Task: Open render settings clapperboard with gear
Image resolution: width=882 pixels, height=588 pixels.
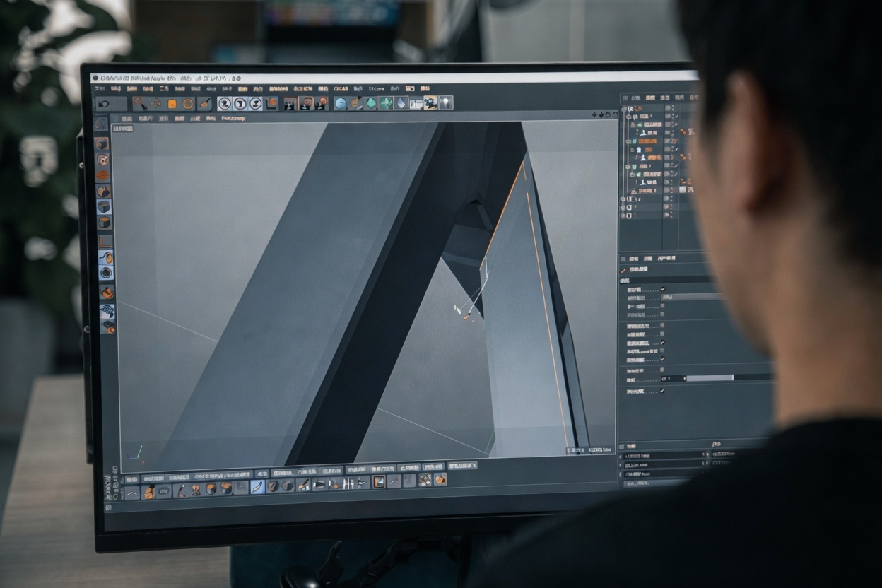Action: click(322, 104)
